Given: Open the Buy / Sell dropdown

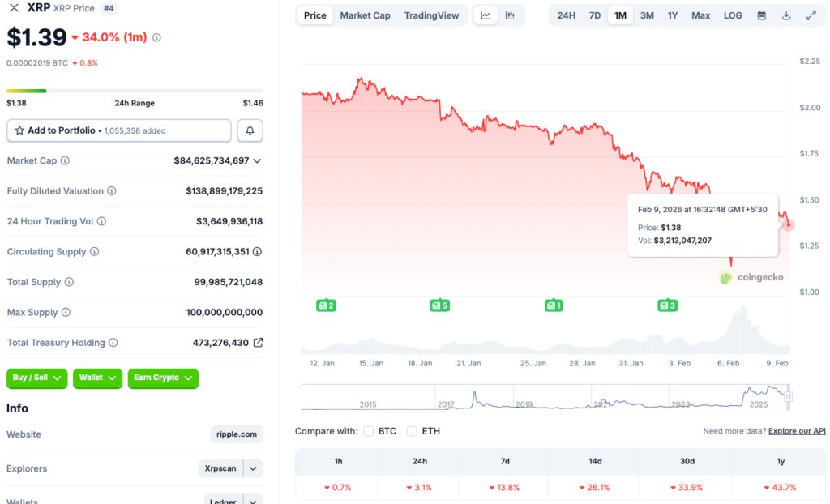Looking at the screenshot, I should 36,378.
